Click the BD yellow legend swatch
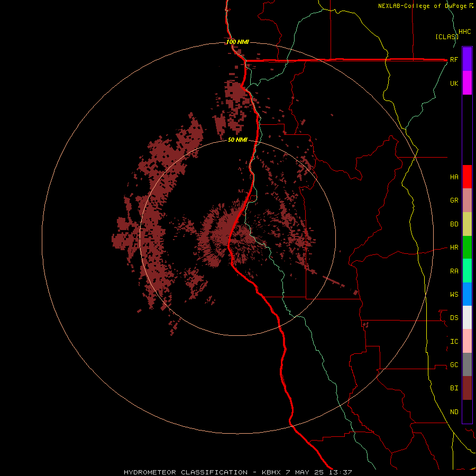Image resolution: width=476 pixels, height=476 pixels. [467, 224]
